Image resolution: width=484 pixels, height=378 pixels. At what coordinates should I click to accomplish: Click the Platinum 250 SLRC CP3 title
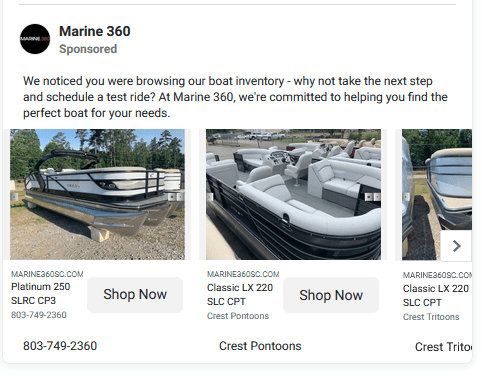pos(41,294)
